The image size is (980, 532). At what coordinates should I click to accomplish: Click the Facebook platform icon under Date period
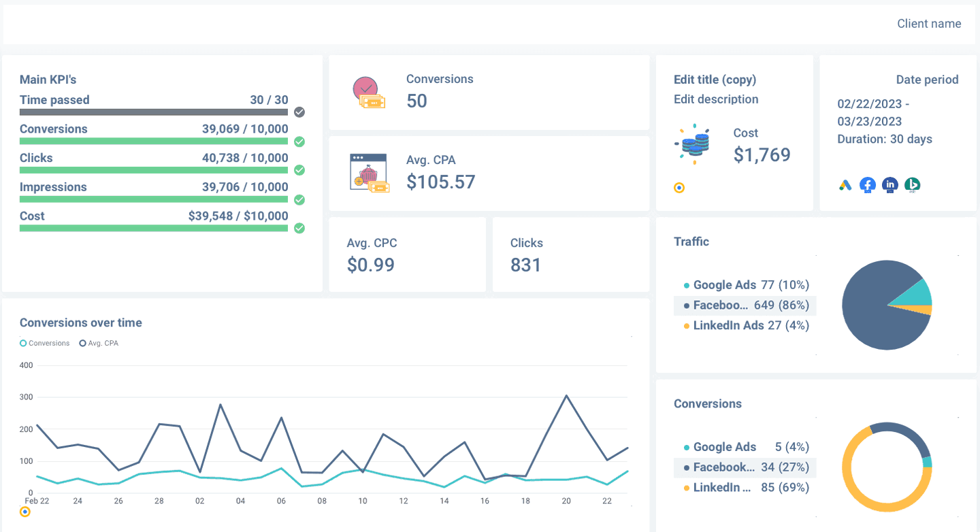(867, 184)
